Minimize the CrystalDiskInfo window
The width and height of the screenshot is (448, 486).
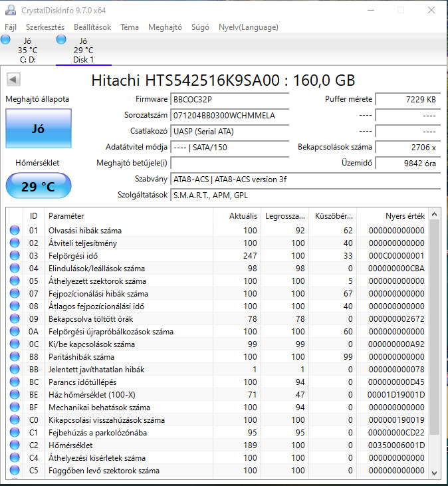[x=371, y=10]
